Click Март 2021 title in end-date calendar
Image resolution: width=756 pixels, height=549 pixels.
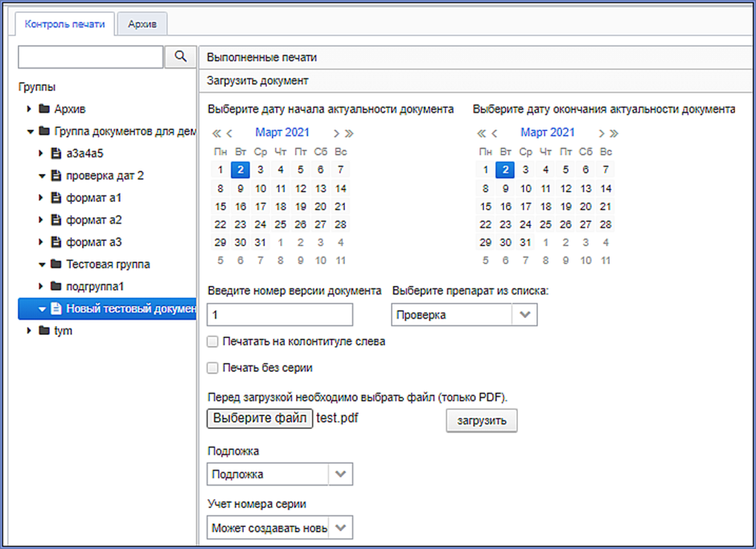pos(548,133)
